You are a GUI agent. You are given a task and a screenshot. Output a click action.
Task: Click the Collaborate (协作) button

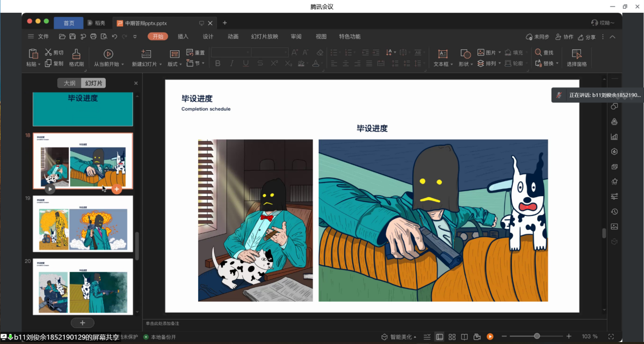click(x=564, y=37)
